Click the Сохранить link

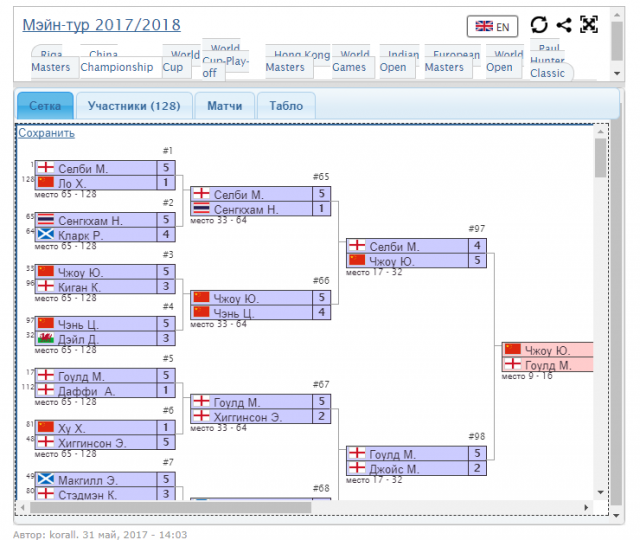coord(46,133)
